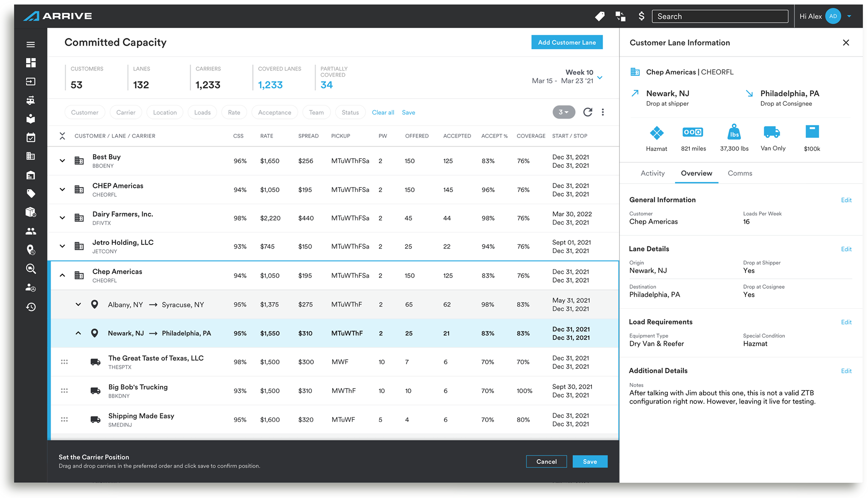Viewport: 868px width, 498px height.
Task: Click the 821 miles odometer icon
Action: click(x=693, y=132)
